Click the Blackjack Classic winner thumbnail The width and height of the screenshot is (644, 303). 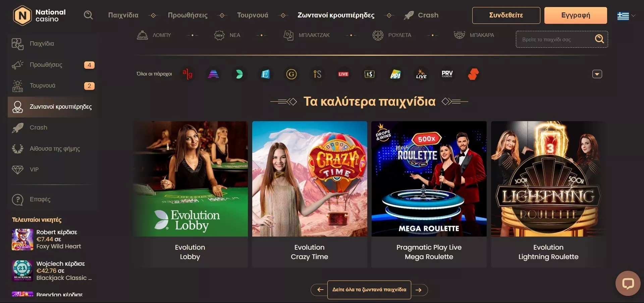click(x=22, y=271)
